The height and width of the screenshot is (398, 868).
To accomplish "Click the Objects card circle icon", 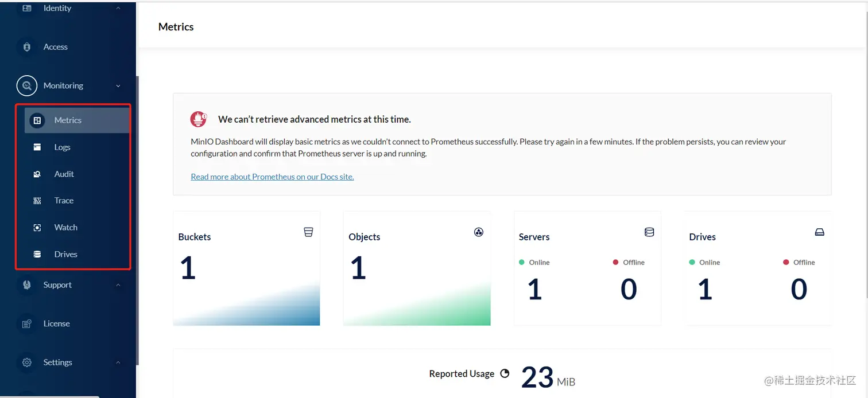I will [479, 232].
